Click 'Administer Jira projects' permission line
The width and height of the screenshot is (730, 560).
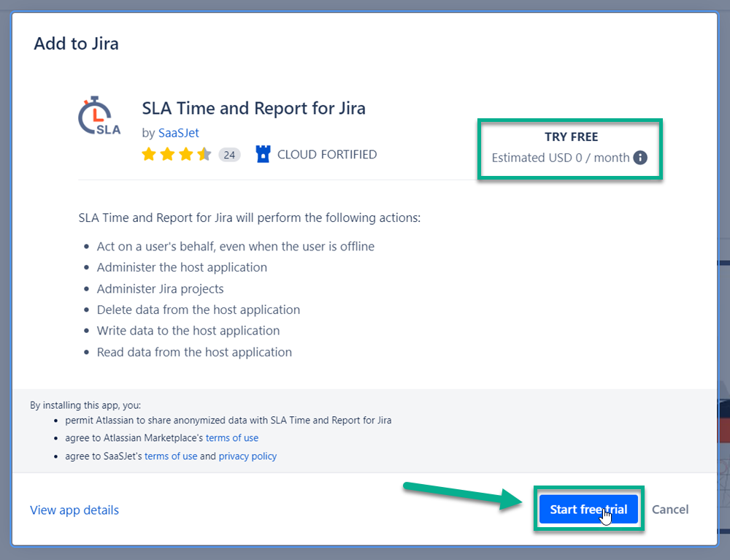(x=160, y=289)
